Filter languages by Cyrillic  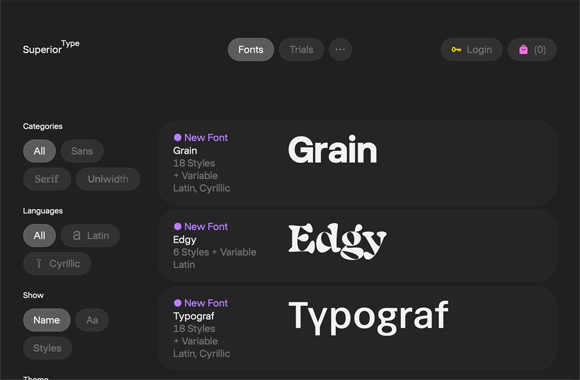(57, 263)
